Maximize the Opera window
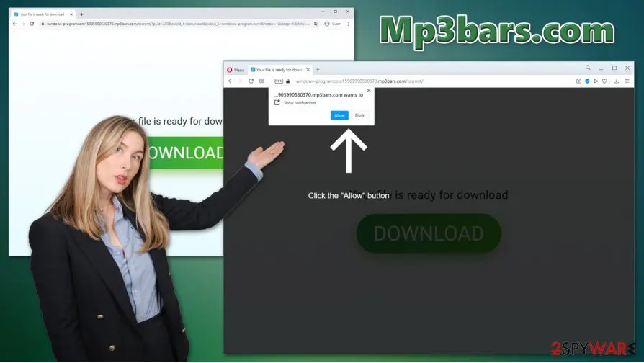The width and height of the screenshot is (644, 363). point(614,68)
